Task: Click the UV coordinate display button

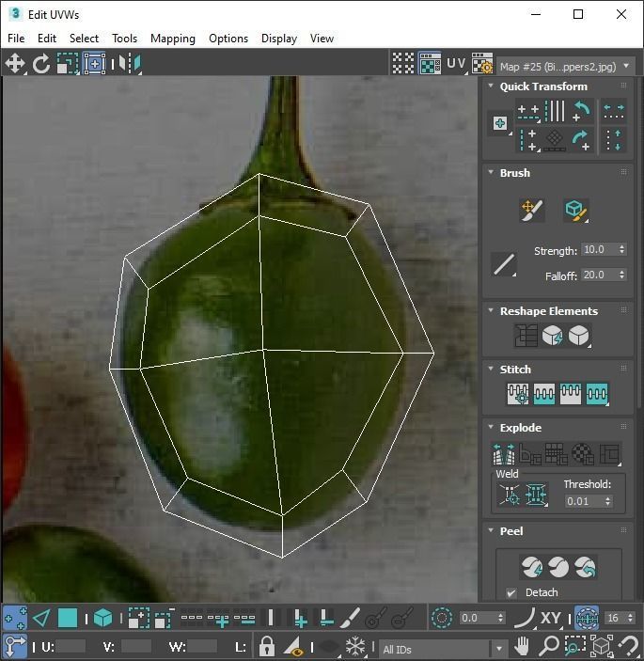Action: 456,64
